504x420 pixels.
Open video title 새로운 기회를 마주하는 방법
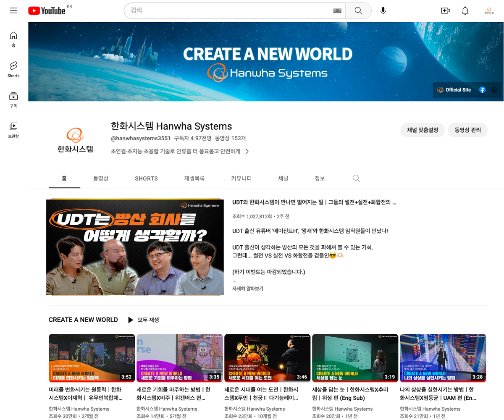click(x=173, y=394)
